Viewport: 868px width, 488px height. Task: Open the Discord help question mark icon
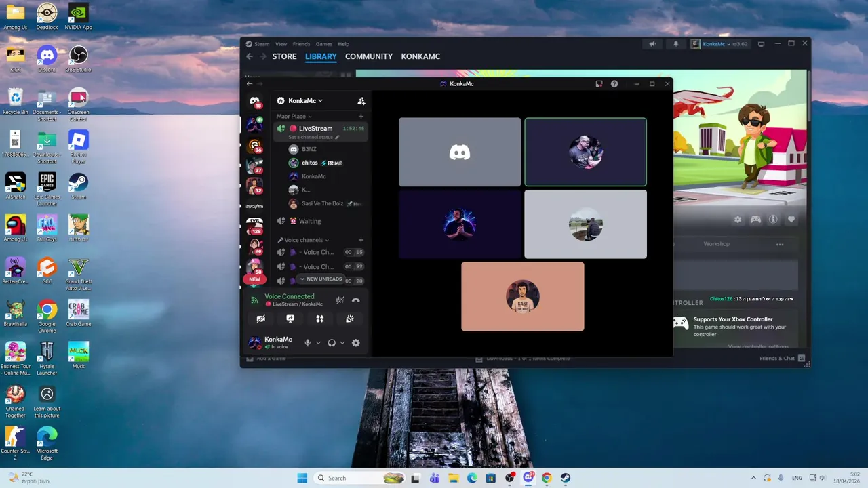[614, 84]
